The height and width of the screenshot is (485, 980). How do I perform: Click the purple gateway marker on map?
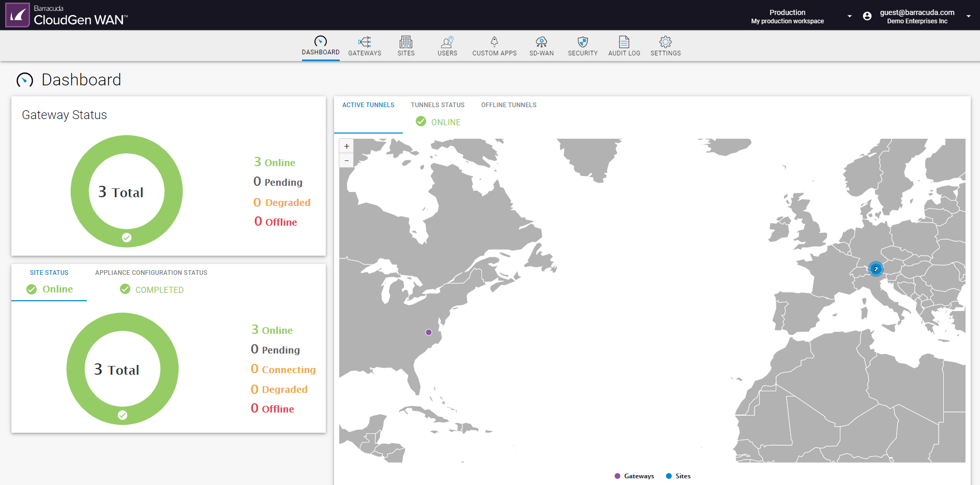tap(429, 332)
